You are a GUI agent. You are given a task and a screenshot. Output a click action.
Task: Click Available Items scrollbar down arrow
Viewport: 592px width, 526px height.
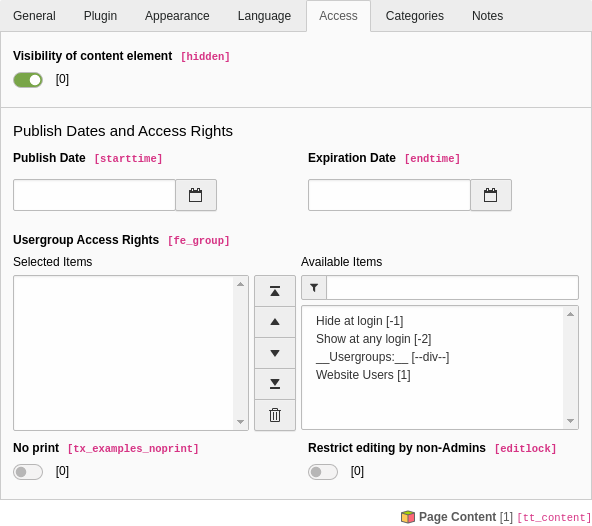coord(570,421)
